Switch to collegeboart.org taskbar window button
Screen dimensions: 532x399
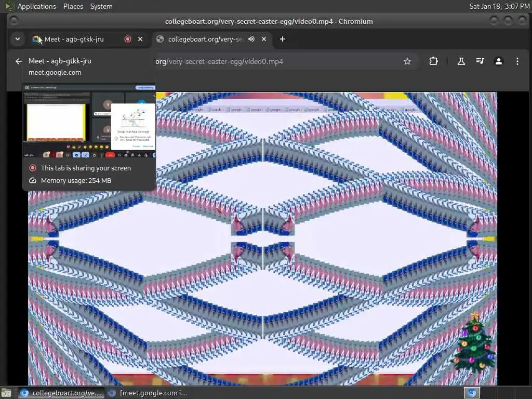click(61, 393)
